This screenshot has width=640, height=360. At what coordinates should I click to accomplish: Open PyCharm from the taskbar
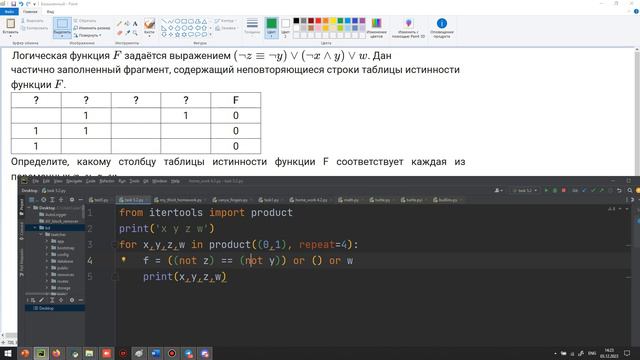pos(41,353)
